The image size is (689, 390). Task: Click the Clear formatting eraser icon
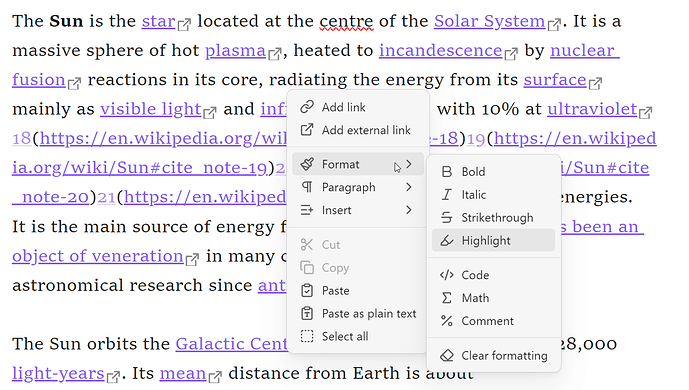point(446,355)
